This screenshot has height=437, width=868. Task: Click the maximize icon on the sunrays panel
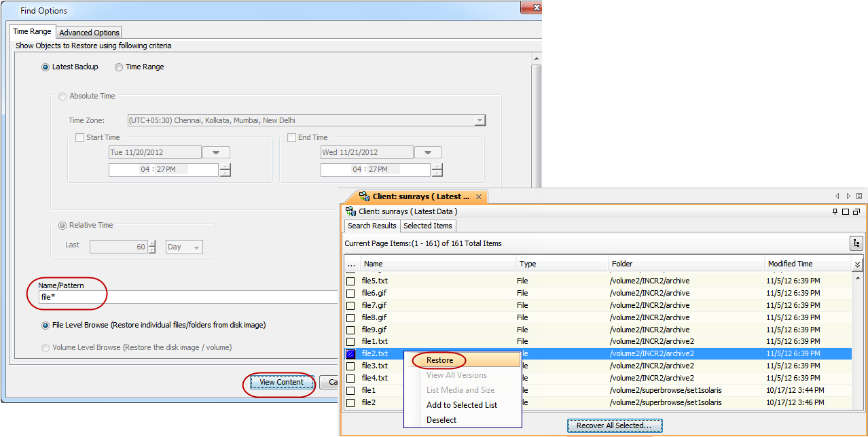pos(845,211)
